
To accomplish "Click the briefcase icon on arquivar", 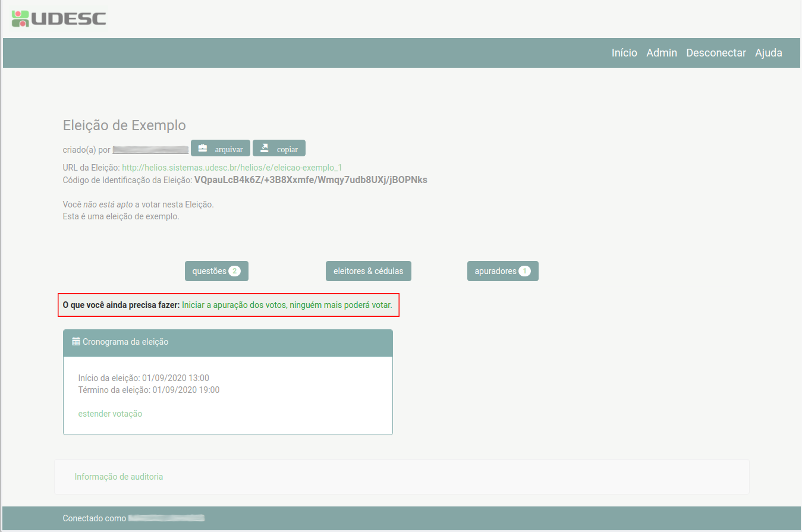I will 203,148.
